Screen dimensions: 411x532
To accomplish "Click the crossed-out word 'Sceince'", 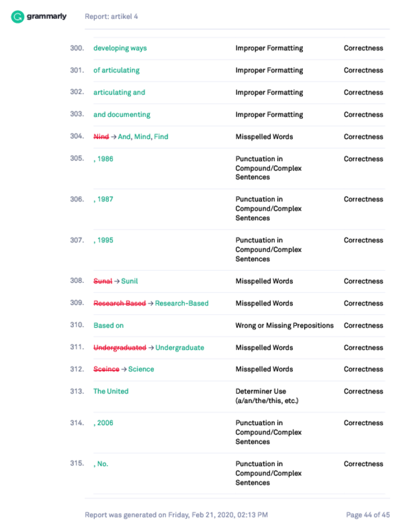I will coord(106,369).
